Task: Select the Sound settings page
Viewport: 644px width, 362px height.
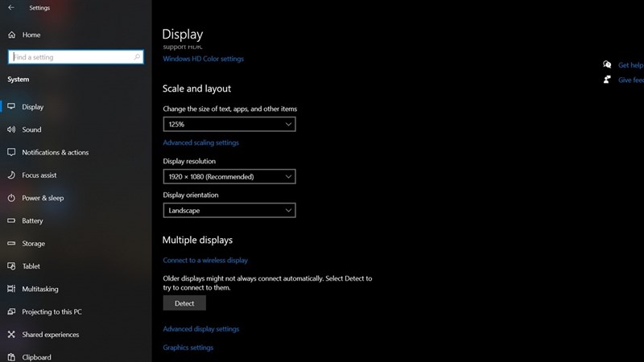Action: coord(31,130)
